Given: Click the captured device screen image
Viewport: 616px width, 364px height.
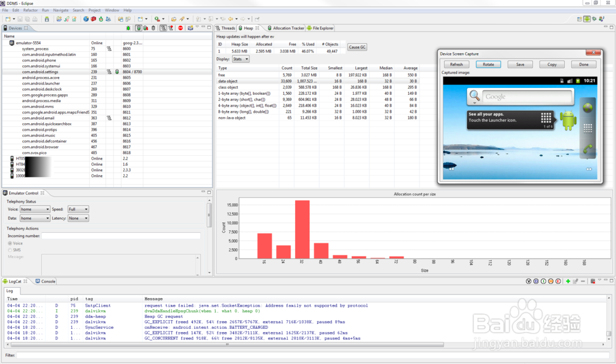Looking at the screenshot, I should (520, 128).
